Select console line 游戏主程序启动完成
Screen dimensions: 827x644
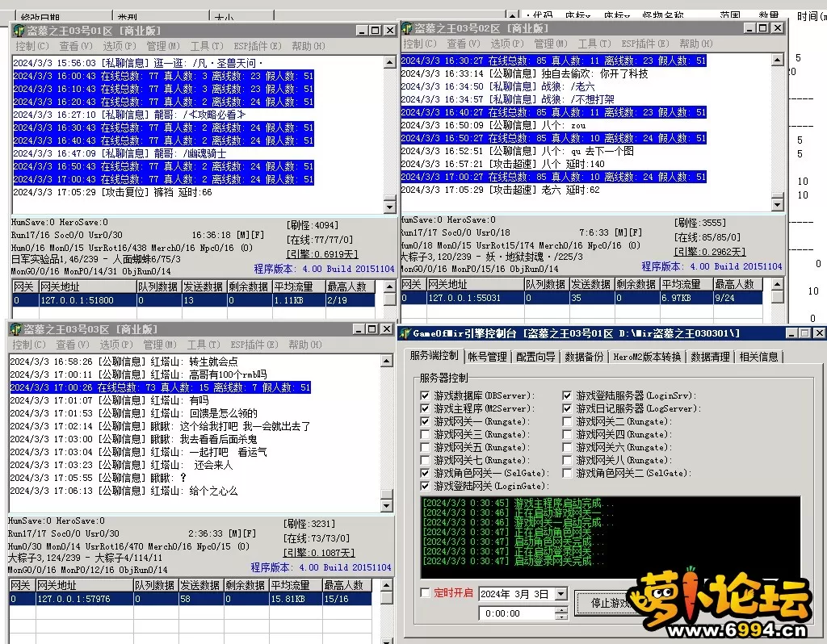[518, 503]
